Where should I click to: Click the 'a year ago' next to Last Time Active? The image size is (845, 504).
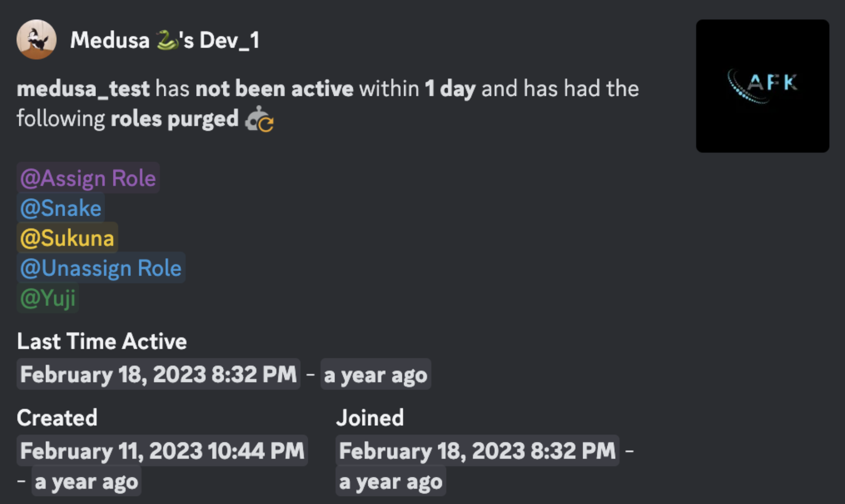point(375,374)
